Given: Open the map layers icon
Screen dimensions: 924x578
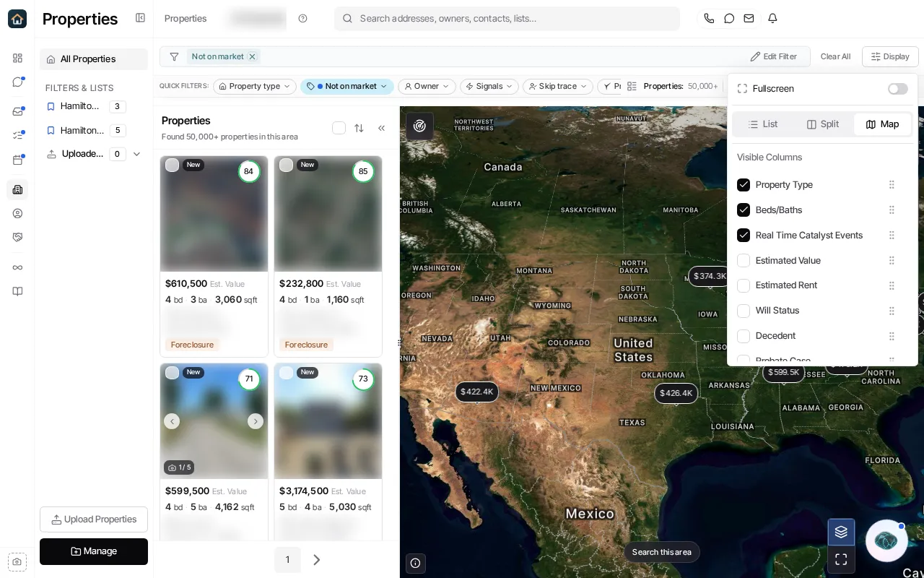Looking at the screenshot, I should (841, 532).
